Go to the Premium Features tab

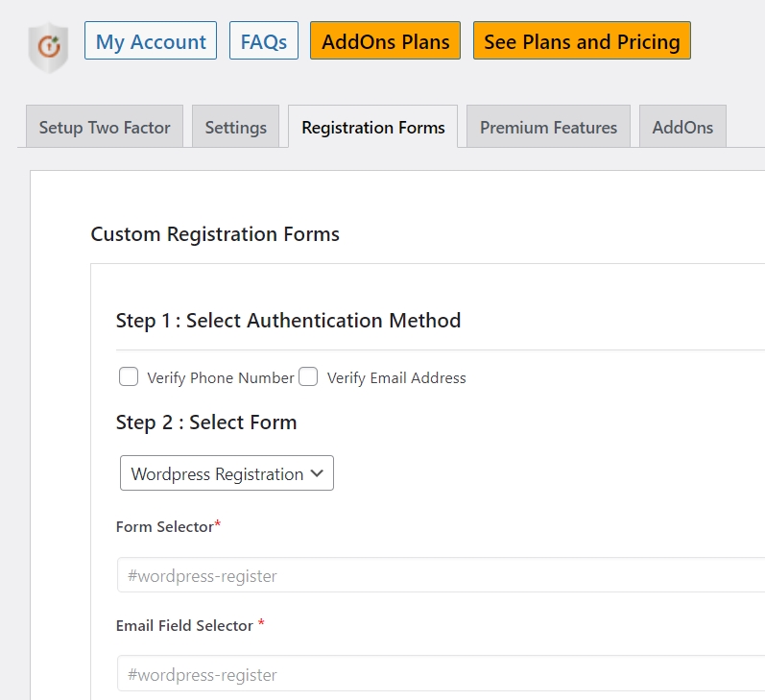(548, 128)
